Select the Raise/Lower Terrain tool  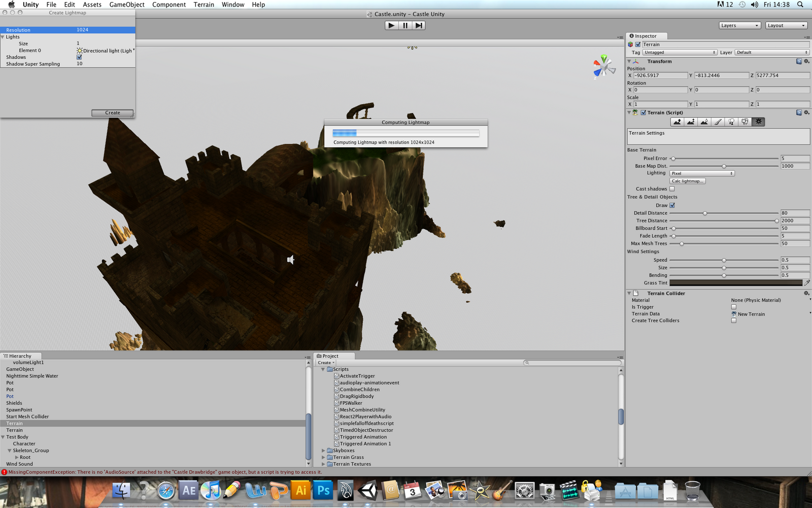click(x=677, y=122)
